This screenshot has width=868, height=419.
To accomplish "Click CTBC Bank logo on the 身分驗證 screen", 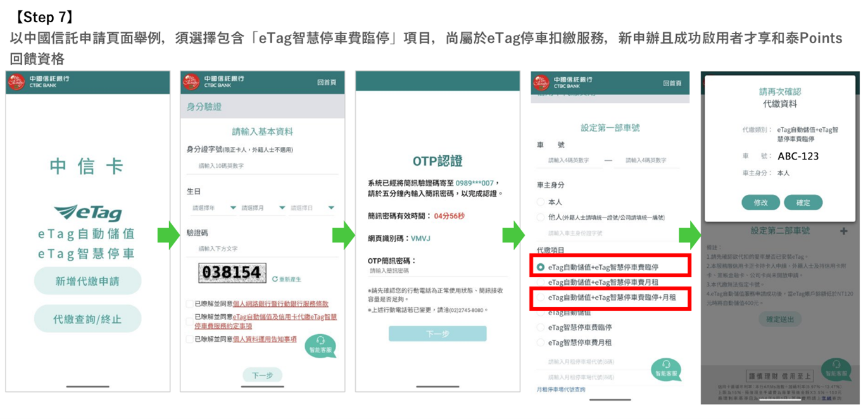I will 213,82.
